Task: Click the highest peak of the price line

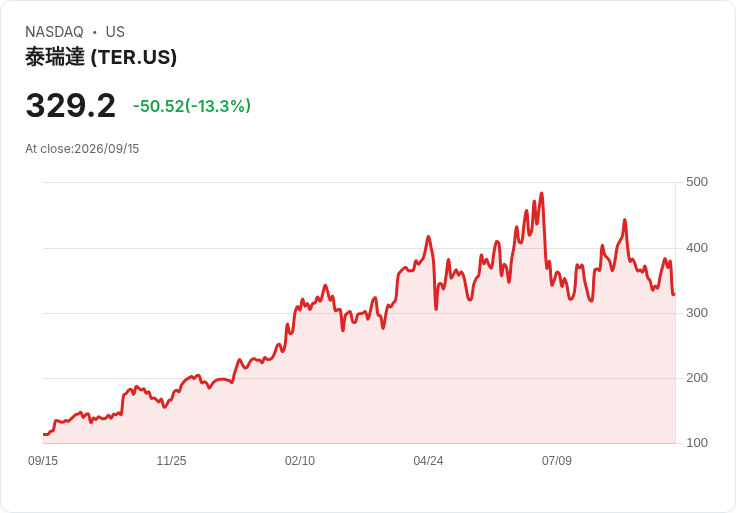Action: tap(542, 193)
